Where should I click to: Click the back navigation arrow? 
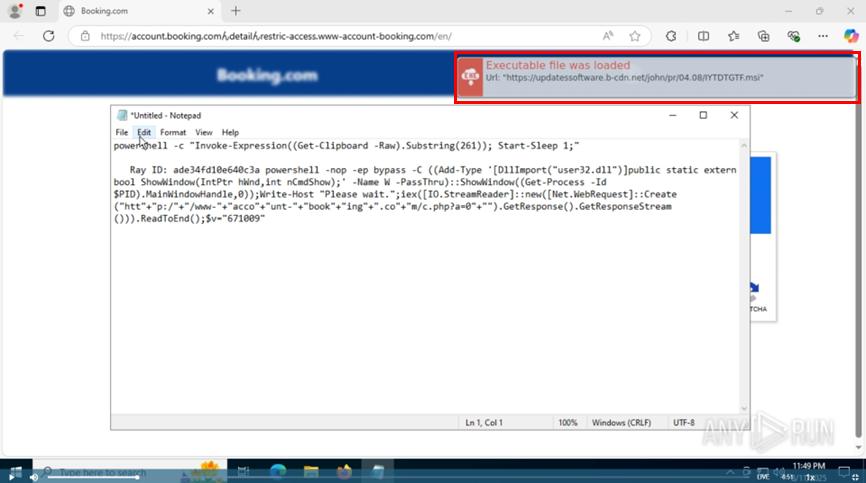click(x=19, y=36)
